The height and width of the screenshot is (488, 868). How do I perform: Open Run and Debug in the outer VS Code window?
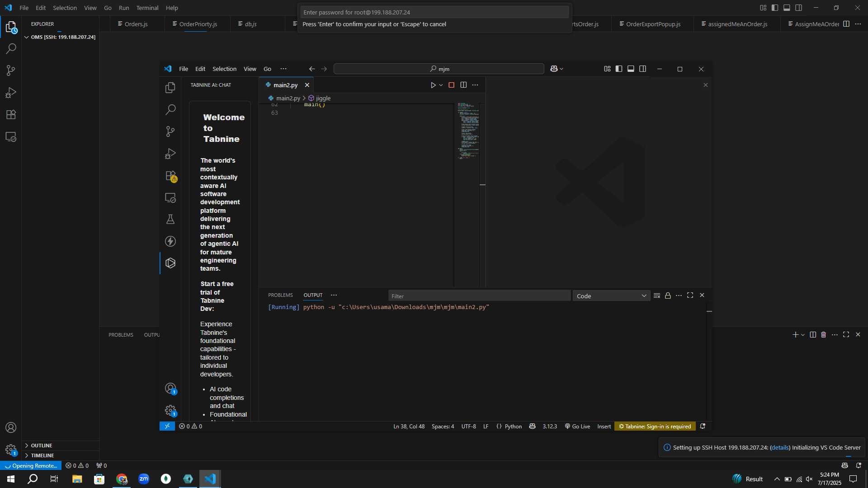pos(11,93)
